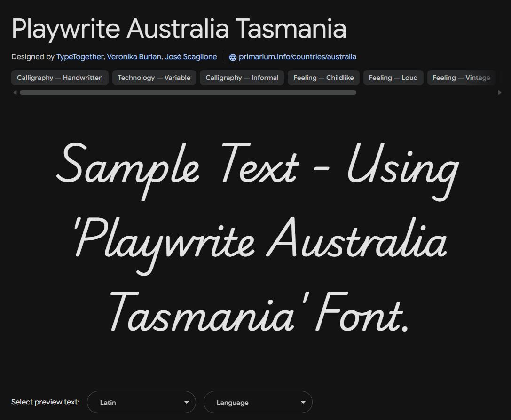This screenshot has width=511, height=420.
Task: Click the right scroll arrow of tags
Action: point(500,93)
